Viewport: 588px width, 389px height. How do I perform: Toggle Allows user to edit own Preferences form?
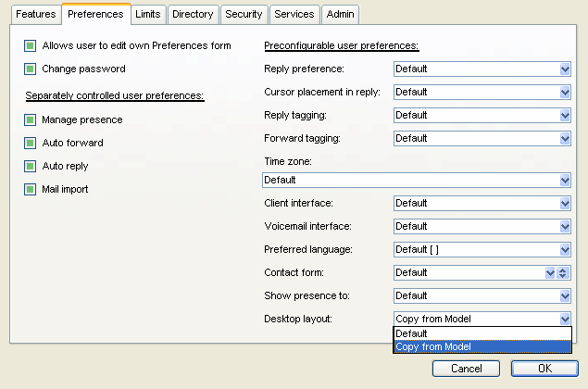pyautogui.click(x=31, y=45)
